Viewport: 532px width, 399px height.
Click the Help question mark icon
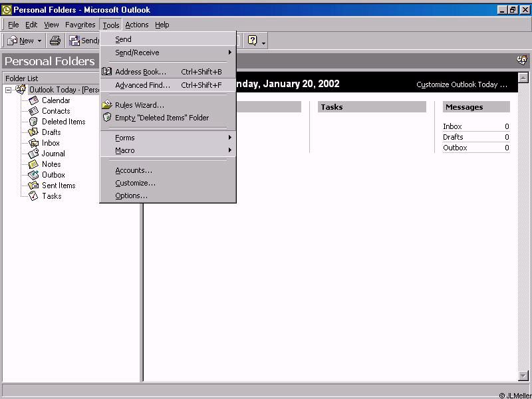tap(253, 41)
